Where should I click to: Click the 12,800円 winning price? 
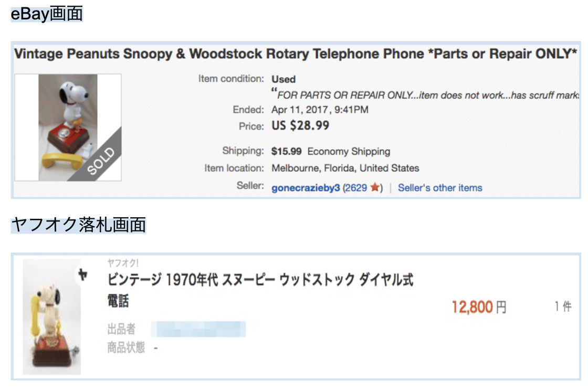coord(479,307)
